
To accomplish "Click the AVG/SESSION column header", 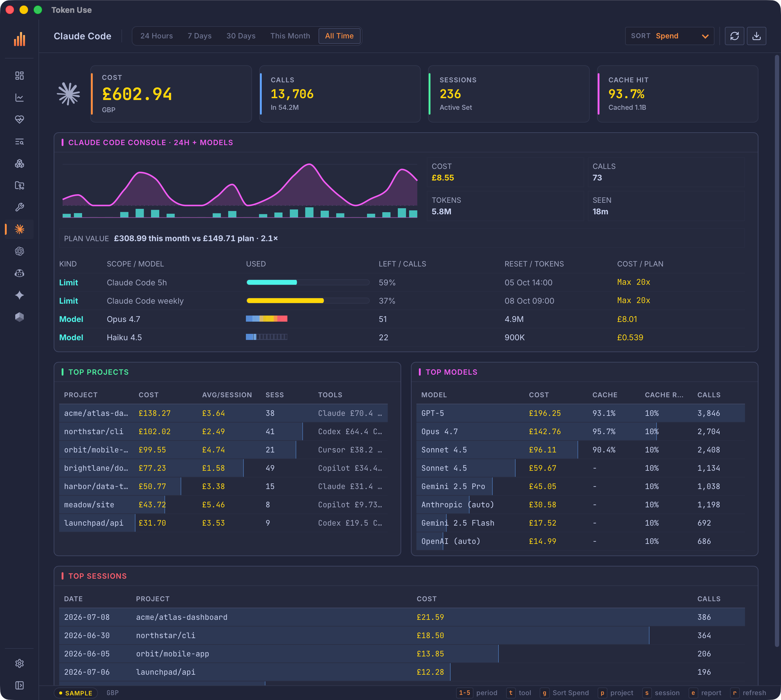I will [227, 395].
